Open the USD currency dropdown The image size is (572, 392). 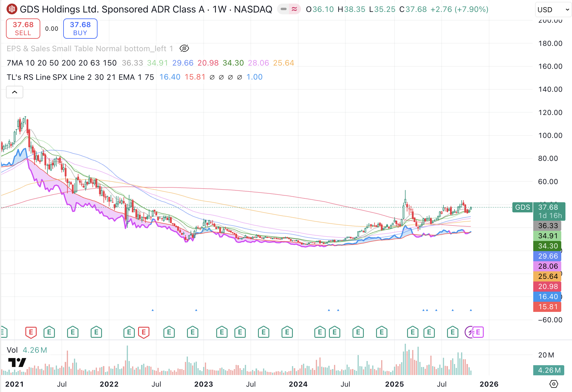(x=553, y=10)
